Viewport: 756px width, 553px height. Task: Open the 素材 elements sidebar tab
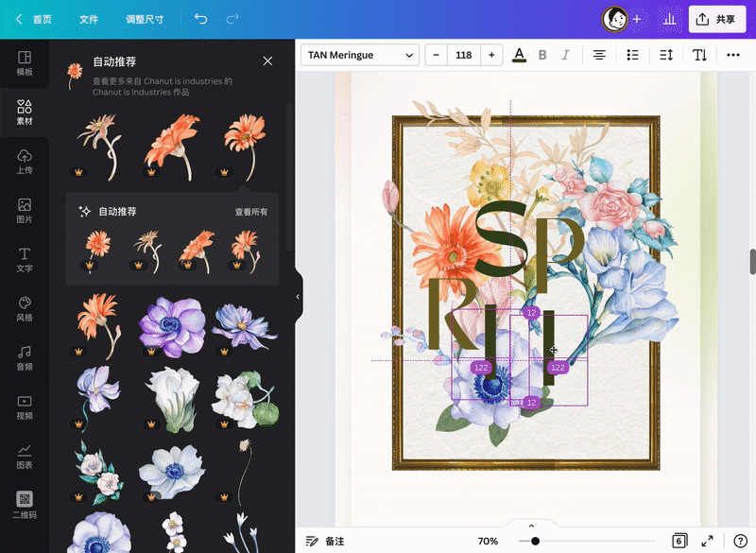point(25,112)
